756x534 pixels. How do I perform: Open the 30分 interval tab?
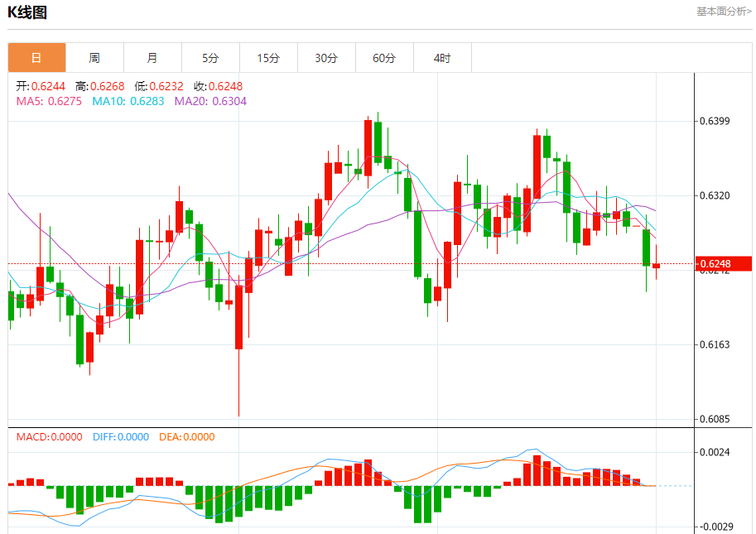(x=326, y=58)
